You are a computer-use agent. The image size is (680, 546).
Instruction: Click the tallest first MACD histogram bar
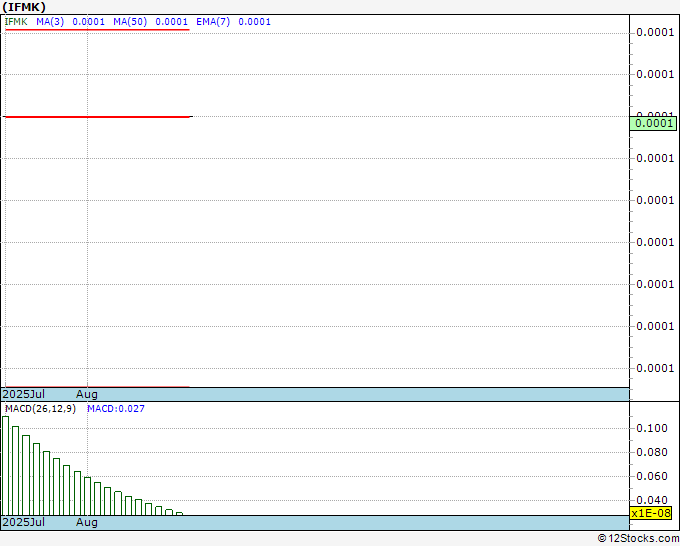click(5, 466)
